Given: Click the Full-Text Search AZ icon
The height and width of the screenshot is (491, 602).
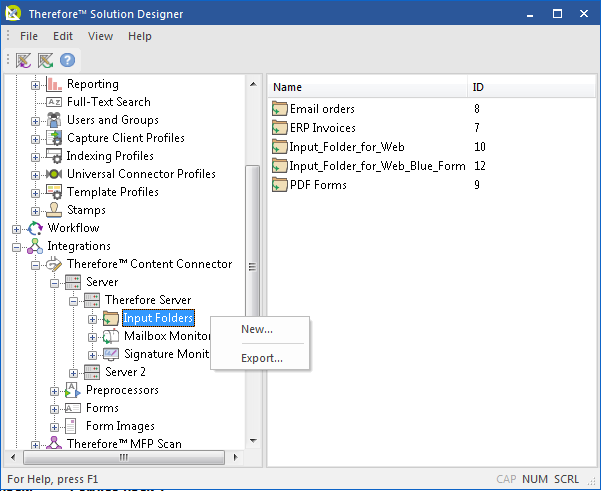Looking at the screenshot, I should (54, 102).
